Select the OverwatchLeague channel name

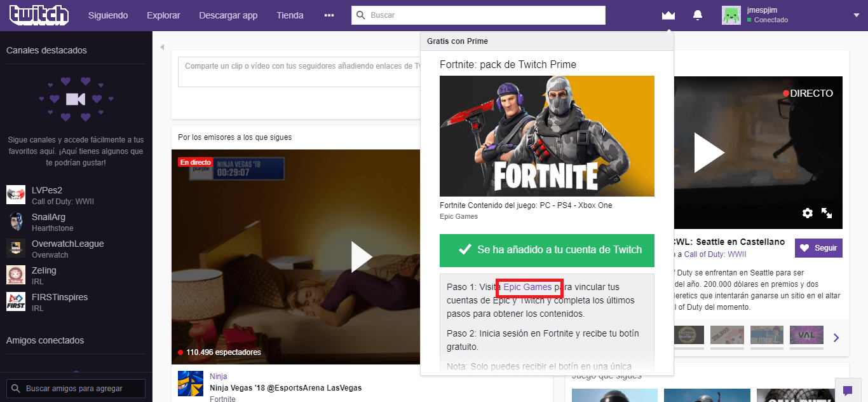pyautogui.click(x=68, y=244)
